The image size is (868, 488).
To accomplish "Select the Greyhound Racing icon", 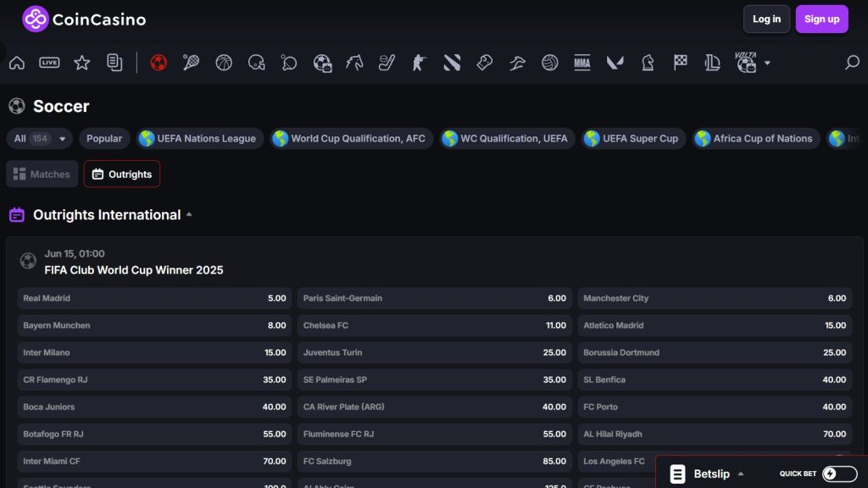I will coord(517,63).
